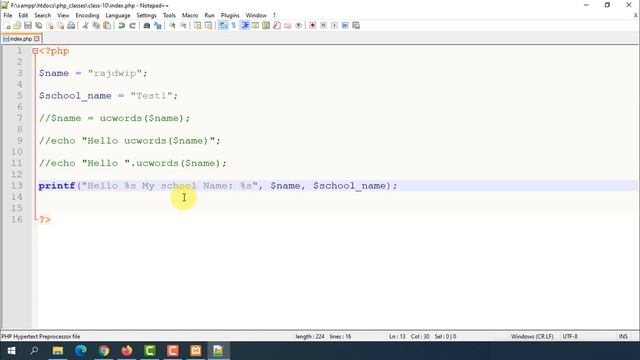The height and width of the screenshot is (360, 640).
Task: Click the stop macro recording icon
Action: (x=323, y=25)
